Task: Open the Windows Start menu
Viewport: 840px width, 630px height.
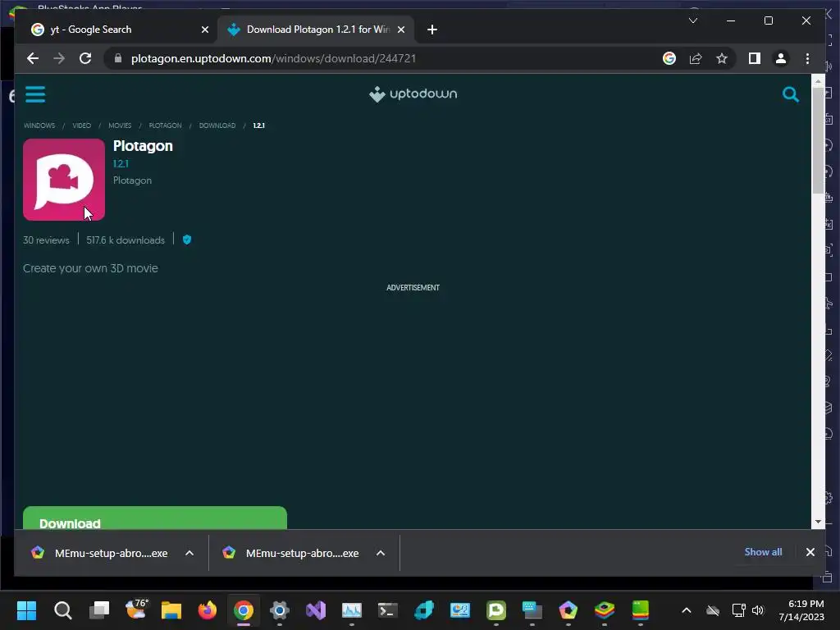Action: click(x=26, y=610)
